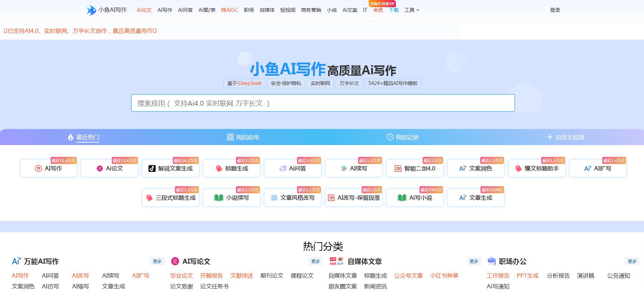Open the 公众号文章 link

[x=408, y=275]
